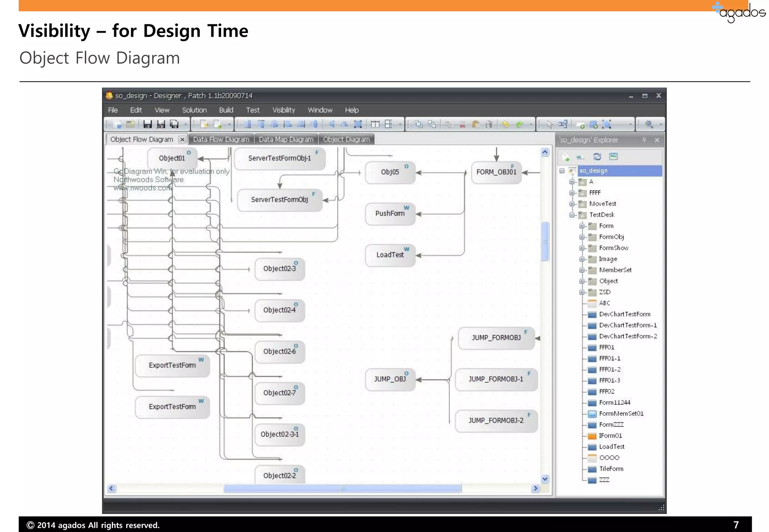Screen dimensions: 769x532
Task: Switch to the Data Map Diagram tab
Action: point(286,139)
